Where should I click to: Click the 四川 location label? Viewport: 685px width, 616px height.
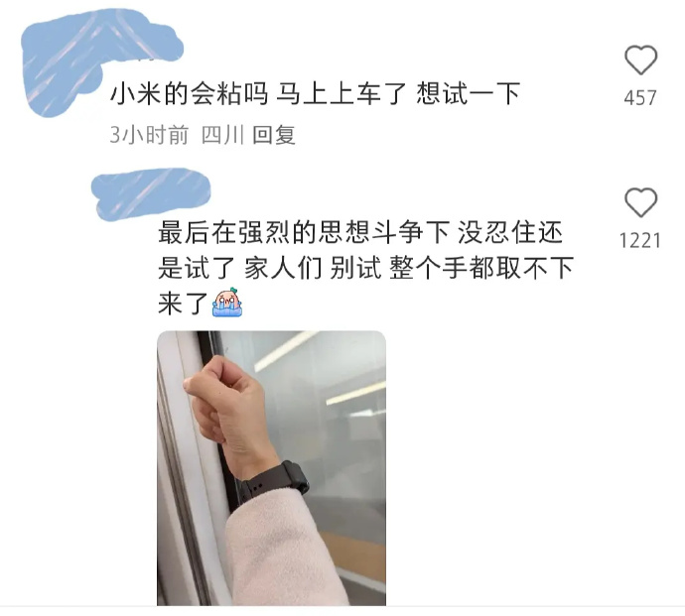pyautogui.click(x=222, y=135)
